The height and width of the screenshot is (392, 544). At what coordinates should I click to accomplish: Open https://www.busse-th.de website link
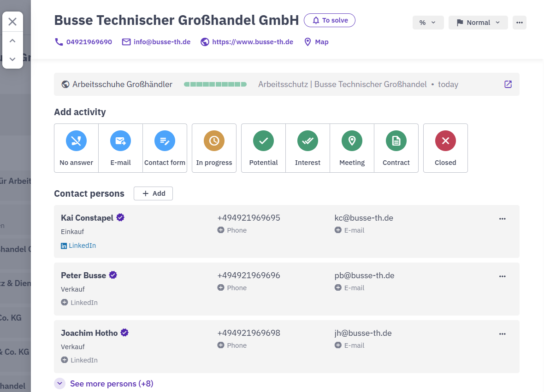pos(247,42)
